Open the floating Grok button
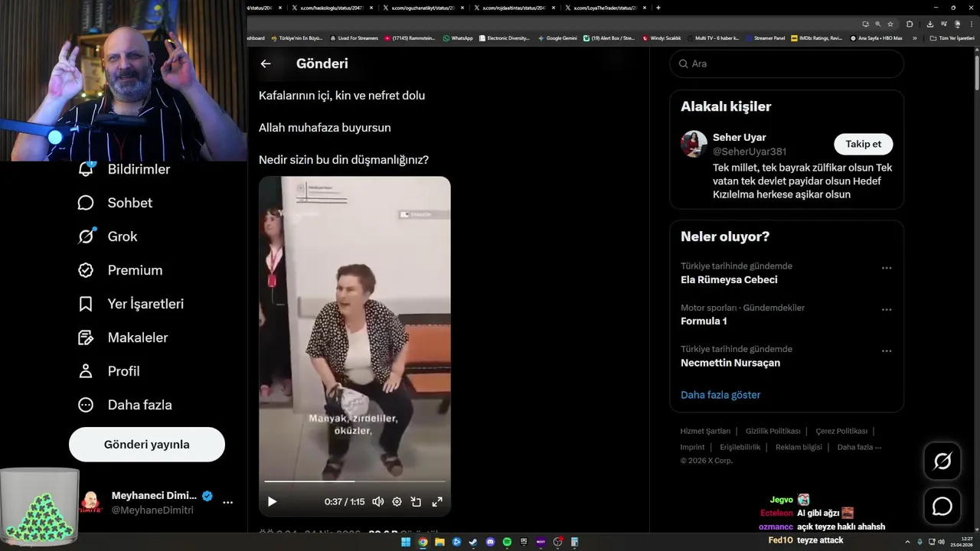The width and height of the screenshot is (980, 551). click(x=942, y=461)
